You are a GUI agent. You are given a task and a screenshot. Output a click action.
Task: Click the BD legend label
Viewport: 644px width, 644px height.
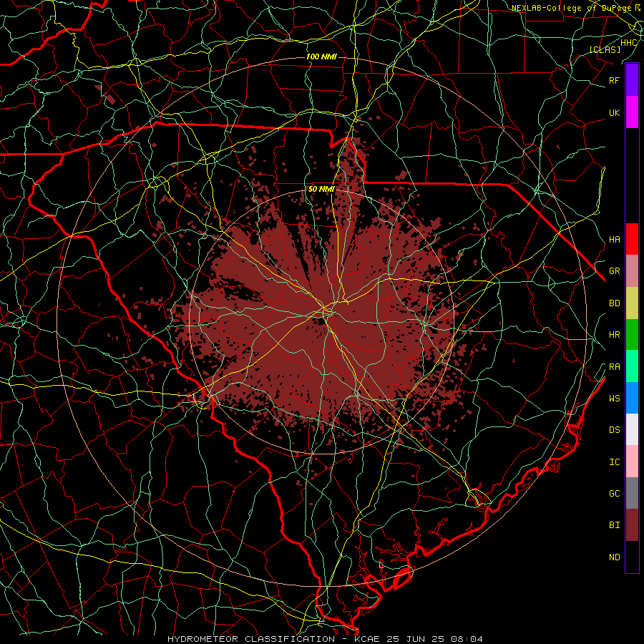[x=614, y=303]
